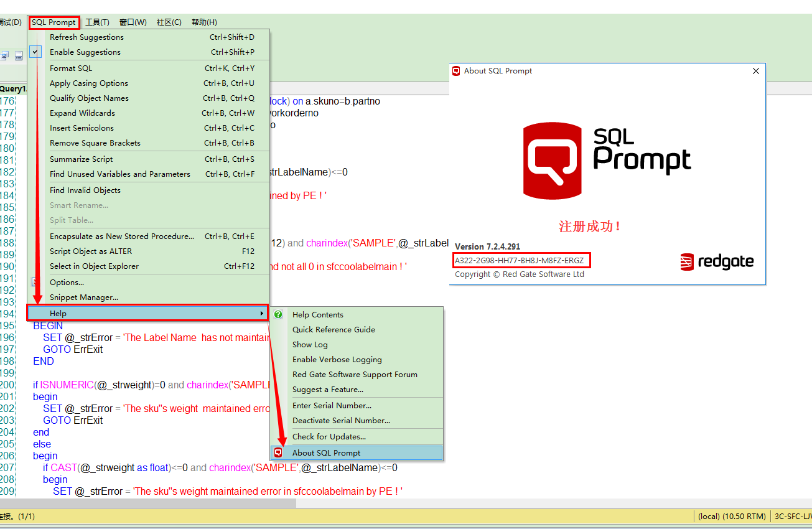Click the Help Contents question-mark icon
Screen dimensions: 812x529
tap(278, 314)
